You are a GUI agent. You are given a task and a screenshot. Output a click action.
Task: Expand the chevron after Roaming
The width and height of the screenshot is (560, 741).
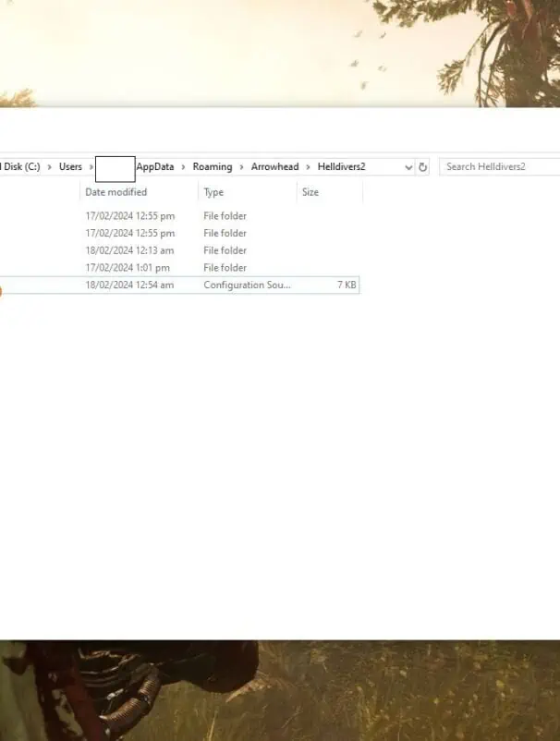(241, 167)
